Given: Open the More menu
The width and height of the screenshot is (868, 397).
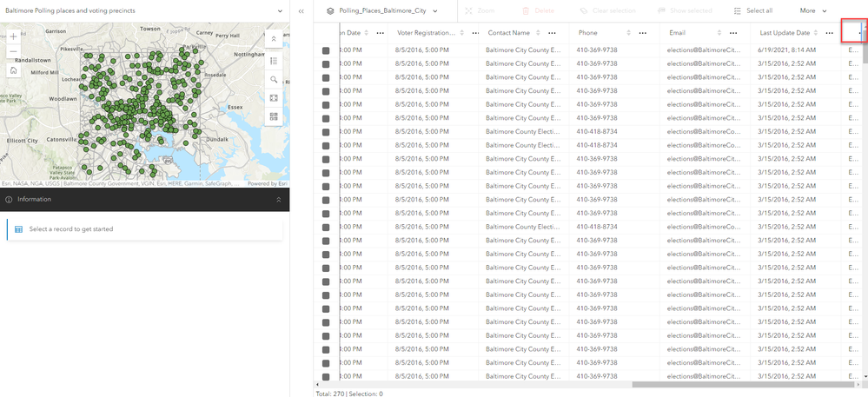Looking at the screenshot, I should pos(813,10).
